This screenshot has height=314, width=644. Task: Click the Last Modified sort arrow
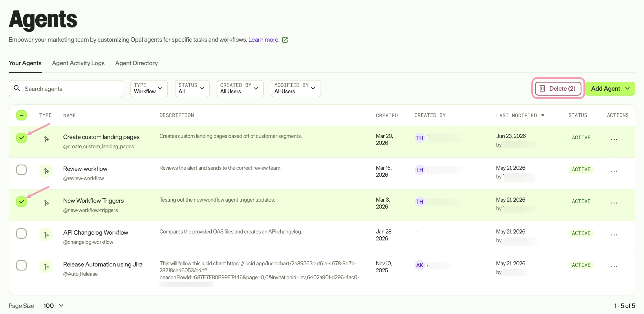543,116
